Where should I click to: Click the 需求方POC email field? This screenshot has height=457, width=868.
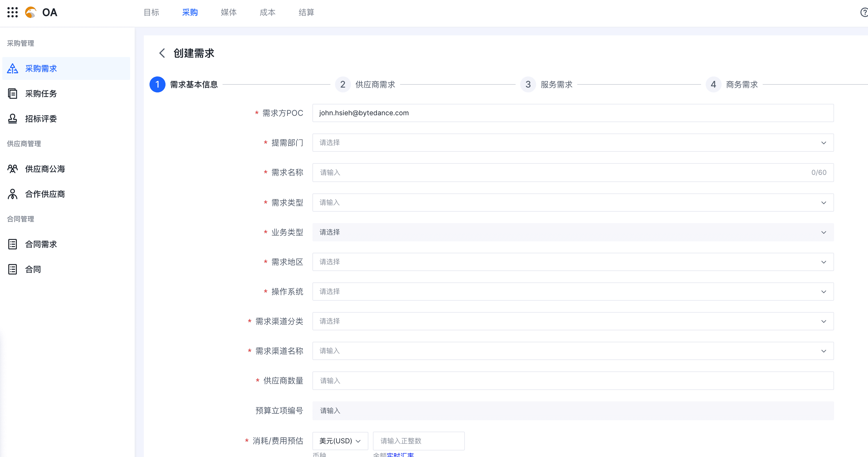[505, 113]
